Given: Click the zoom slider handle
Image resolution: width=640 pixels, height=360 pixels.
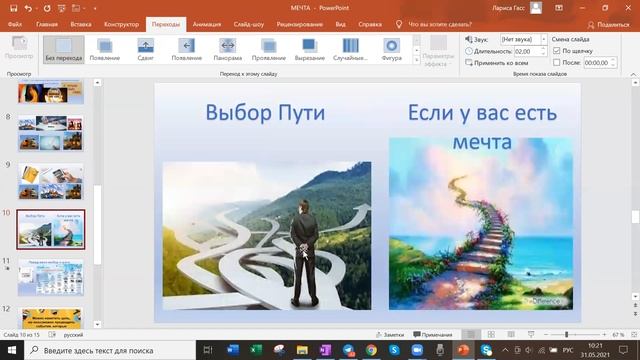Looking at the screenshot, I should 567,335.
